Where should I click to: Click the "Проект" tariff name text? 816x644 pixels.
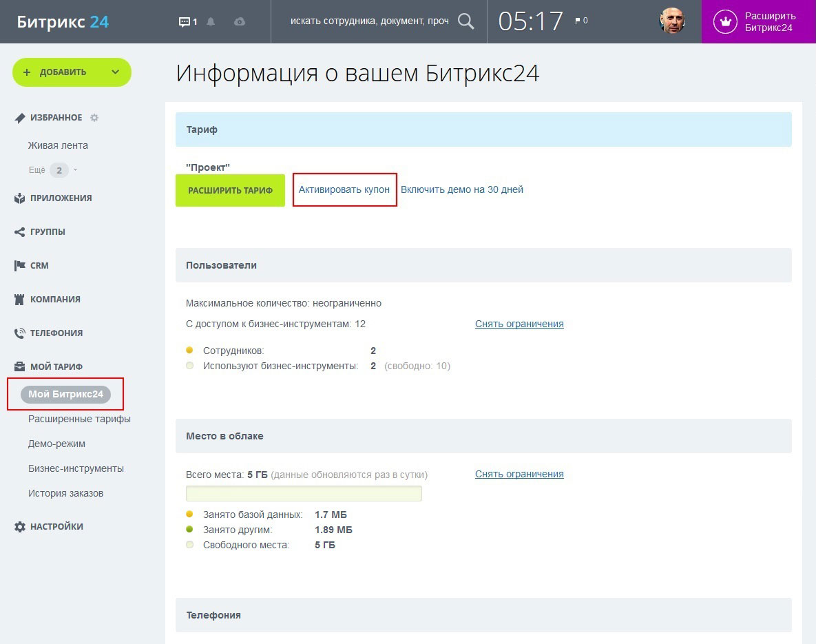click(x=208, y=167)
